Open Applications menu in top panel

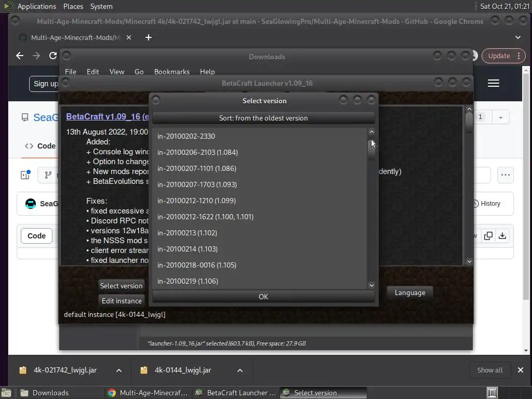tap(37, 6)
